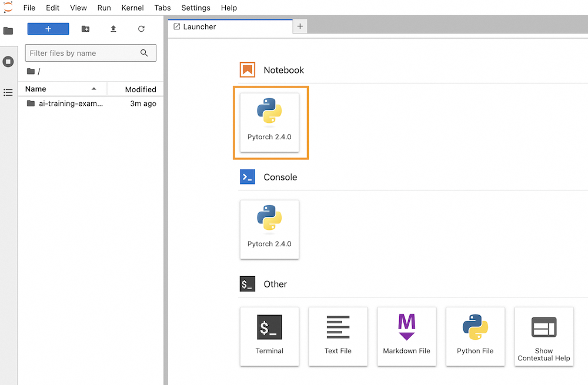Open the running terminals and kernels panel
Image resolution: width=588 pixels, height=385 pixels.
8,61
